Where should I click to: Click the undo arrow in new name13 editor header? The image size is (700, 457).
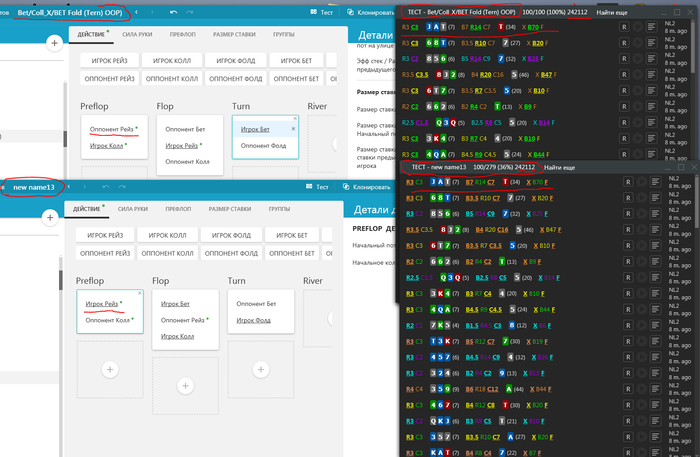tap(105, 187)
